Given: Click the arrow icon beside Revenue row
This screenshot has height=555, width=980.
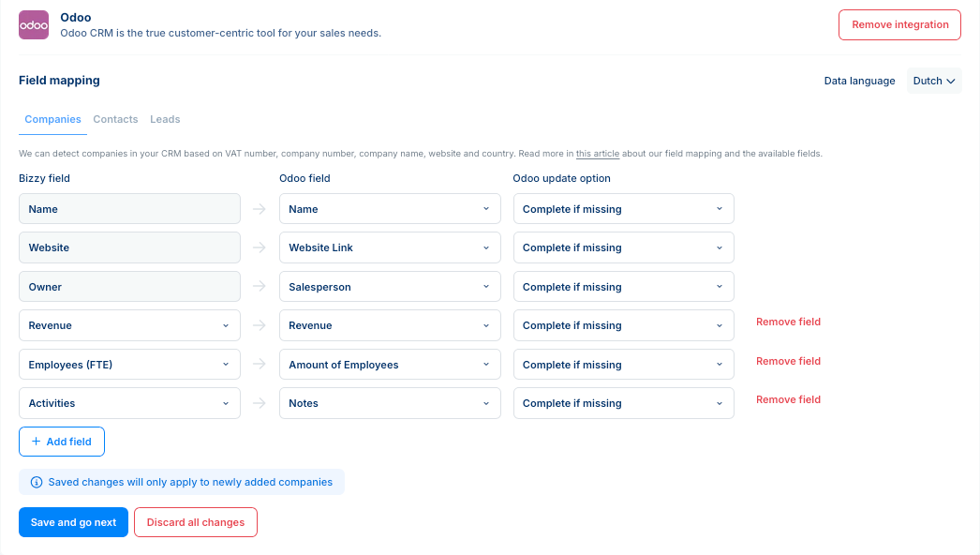Looking at the screenshot, I should pyautogui.click(x=260, y=325).
